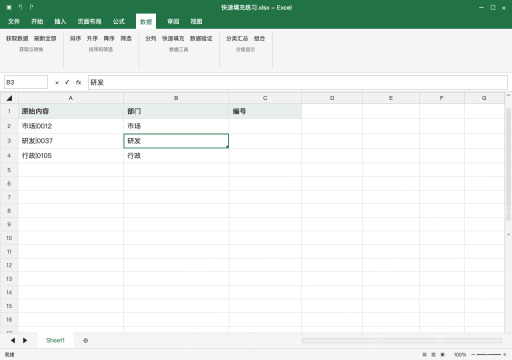Image resolution: width=512 pixels, height=360 pixels.
Task: Click the 刷新全部 button
Action: tap(45, 38)
